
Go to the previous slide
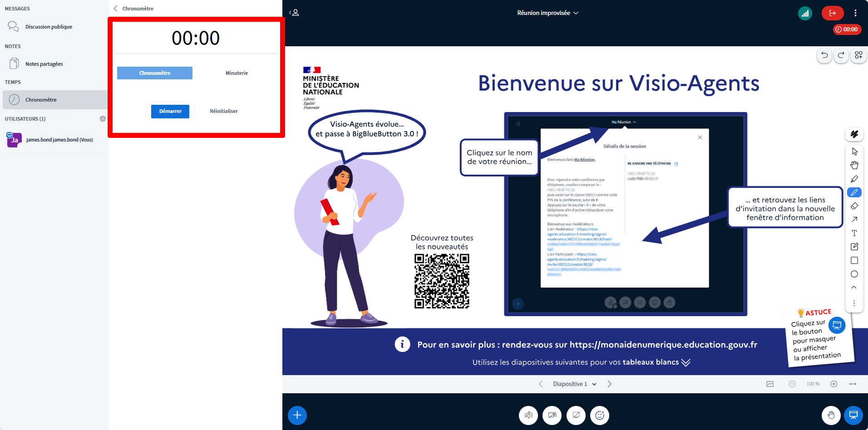coord(541,384)
